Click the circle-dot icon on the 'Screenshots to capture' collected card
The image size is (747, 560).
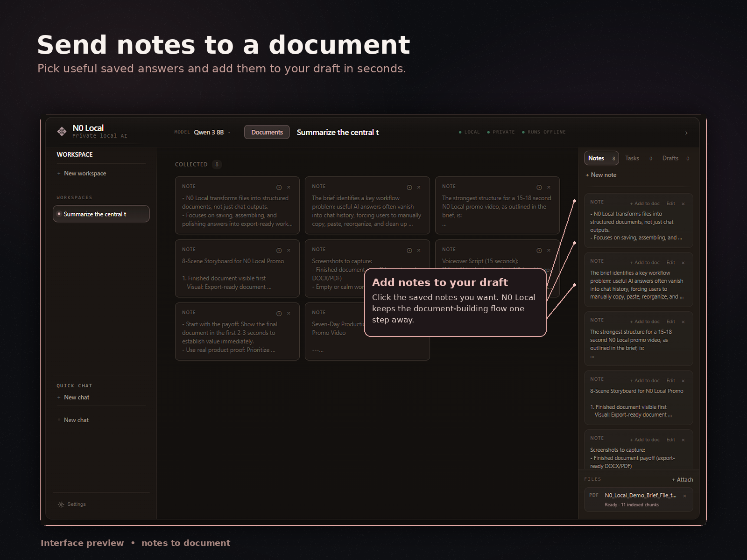point(409,251)
